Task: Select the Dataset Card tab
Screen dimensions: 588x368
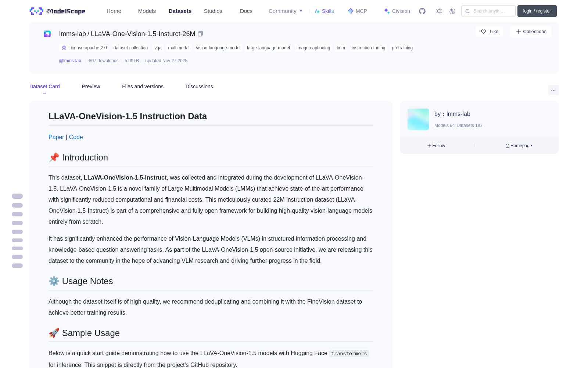Action: pyautogui.click(x=44, y=86)
